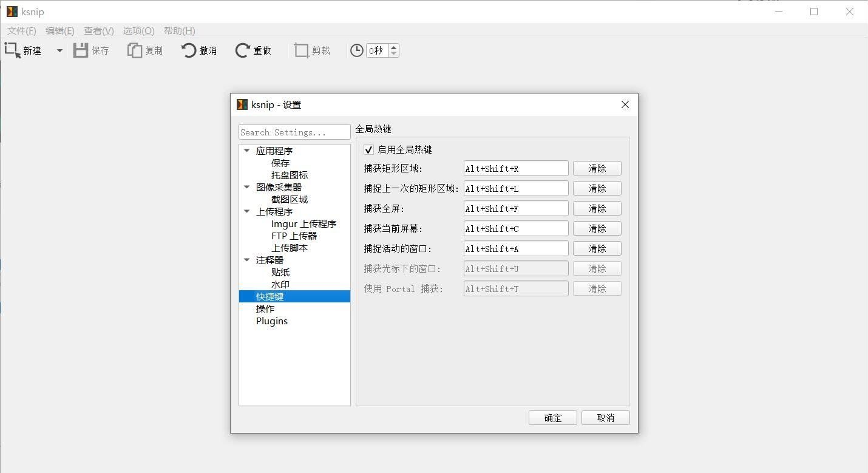Clear the 捕获矩形区域 hotkey with 清除

click(597, 168)
